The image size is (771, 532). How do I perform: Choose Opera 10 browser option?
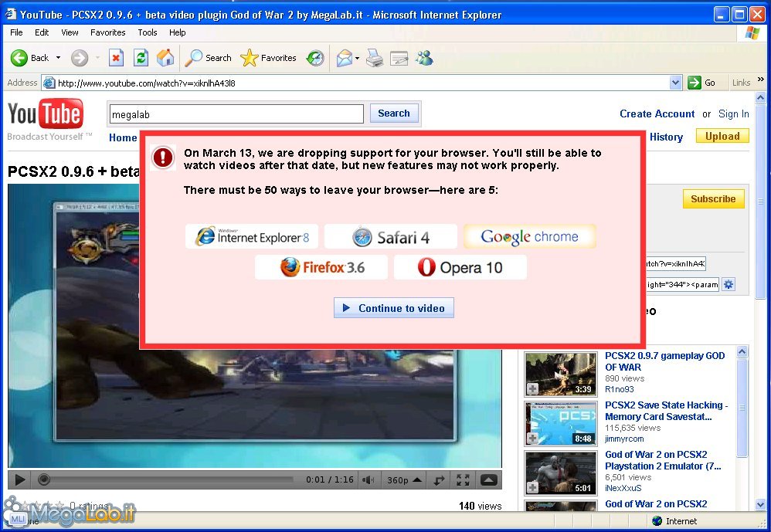coord(460,267)
